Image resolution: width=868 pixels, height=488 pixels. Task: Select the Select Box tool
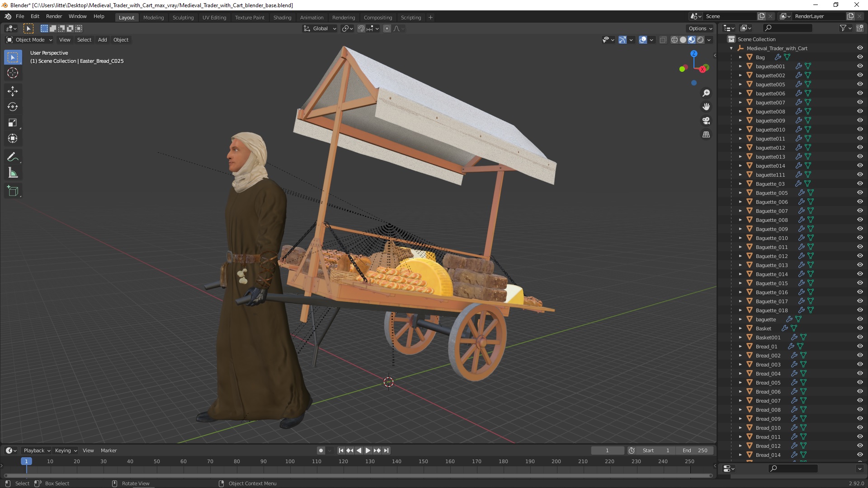click(13, 57)
